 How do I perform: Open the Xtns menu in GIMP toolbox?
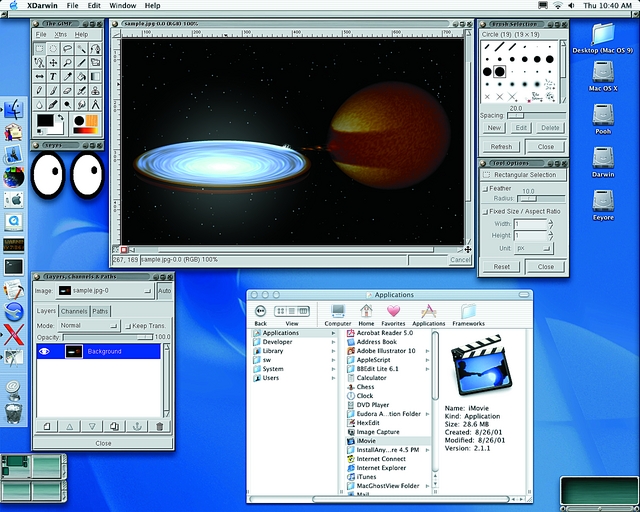(x=61, y=34)
